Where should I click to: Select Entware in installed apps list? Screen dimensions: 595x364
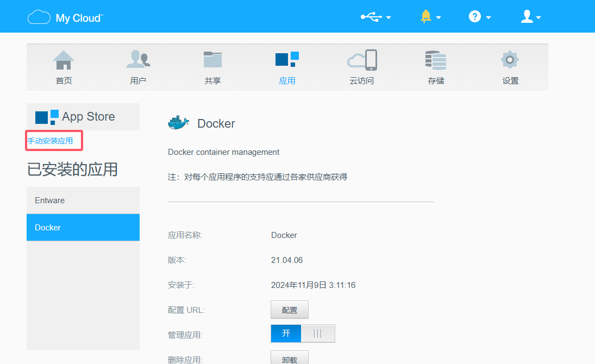[x=83, y=200]
